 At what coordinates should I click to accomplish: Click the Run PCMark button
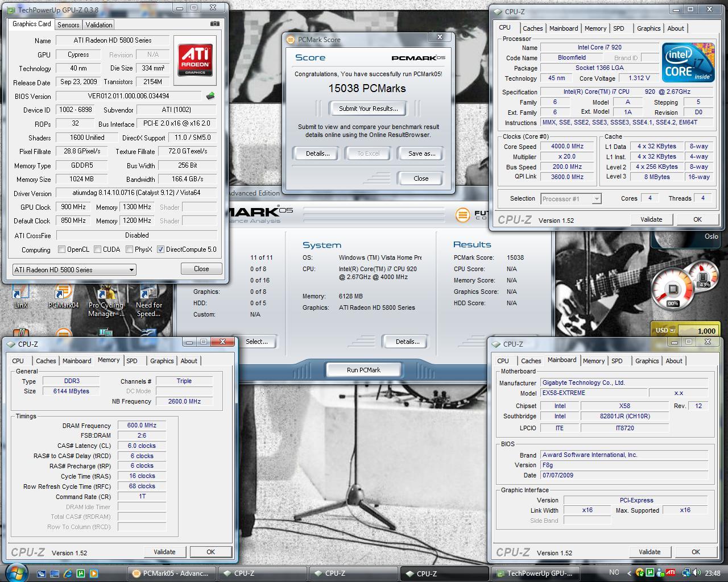363,370
